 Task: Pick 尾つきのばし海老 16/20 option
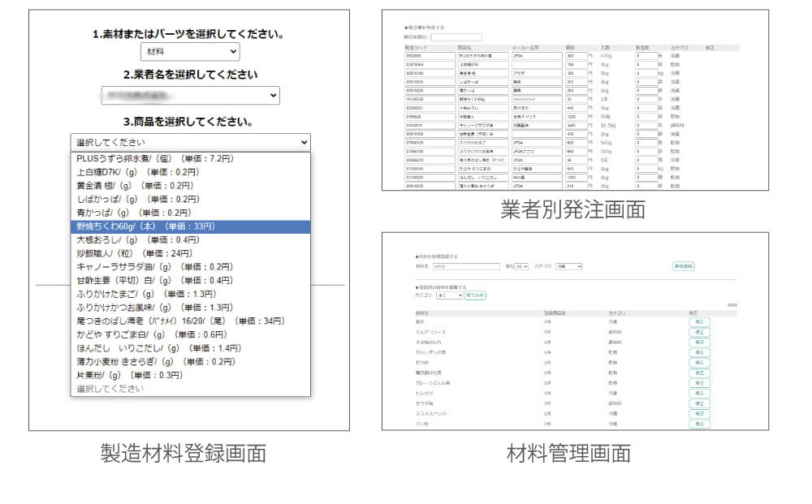pos(190,321)
